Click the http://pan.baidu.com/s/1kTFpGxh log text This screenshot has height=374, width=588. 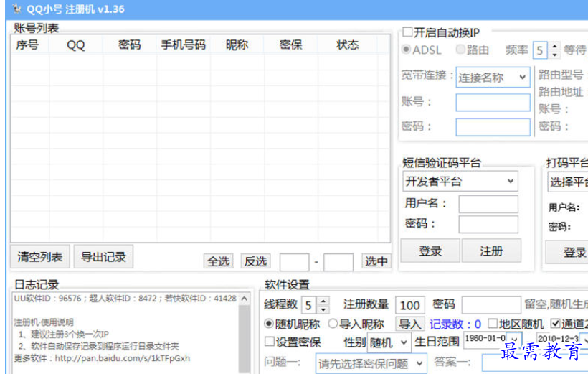(122, 358)
